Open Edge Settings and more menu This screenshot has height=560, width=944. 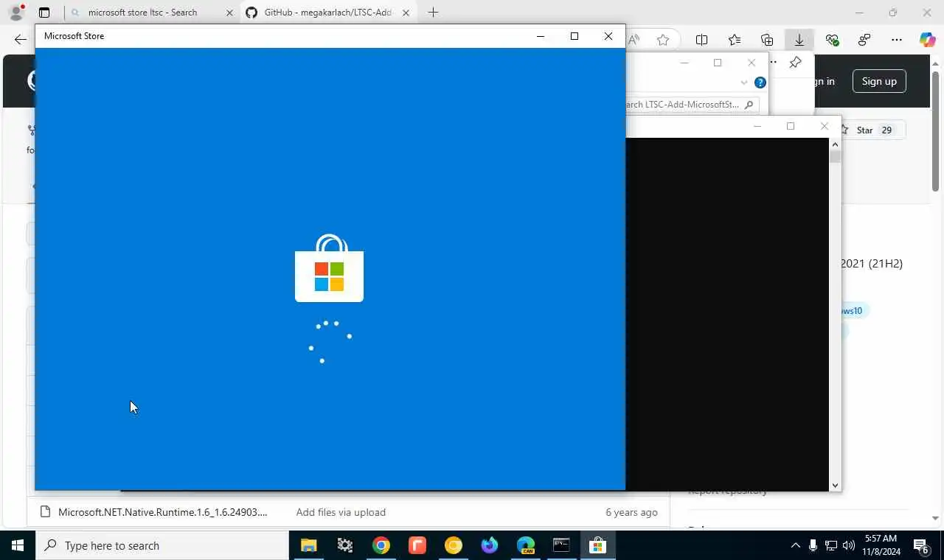point(897,40)
